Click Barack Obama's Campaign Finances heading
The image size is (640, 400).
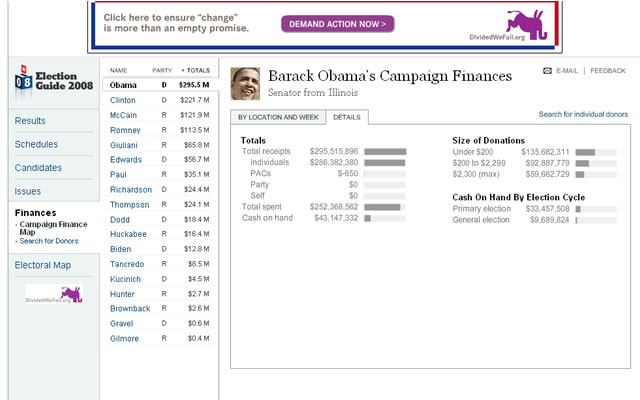(390, 76)
